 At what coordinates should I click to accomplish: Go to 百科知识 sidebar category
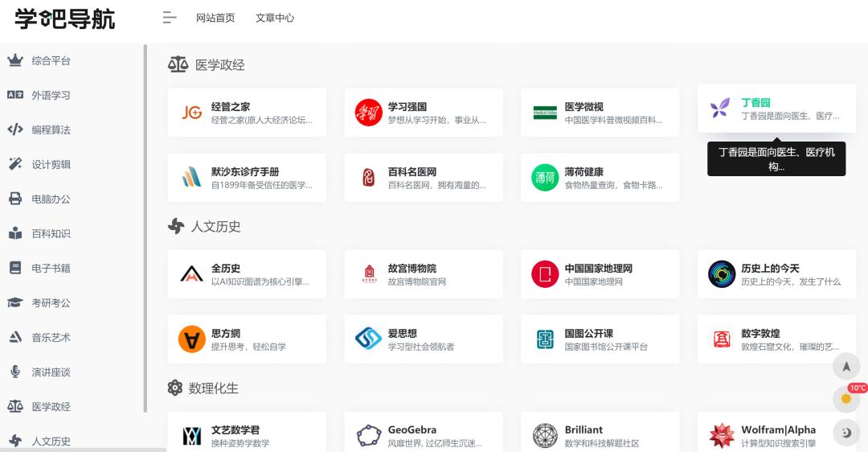coord(51,234)
